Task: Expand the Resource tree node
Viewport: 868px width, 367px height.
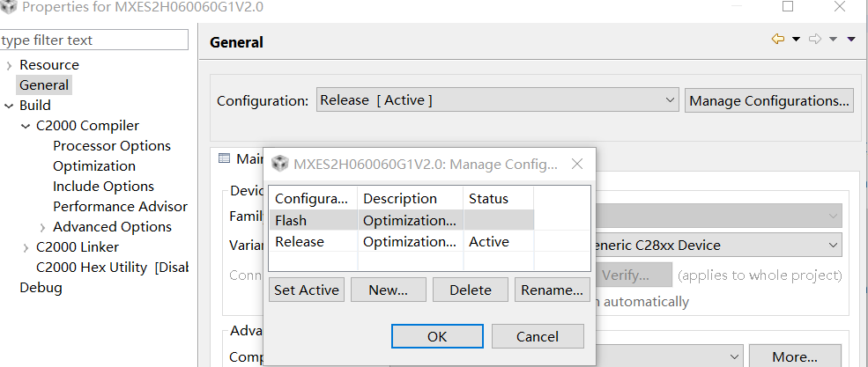Action: click(9, 65)
